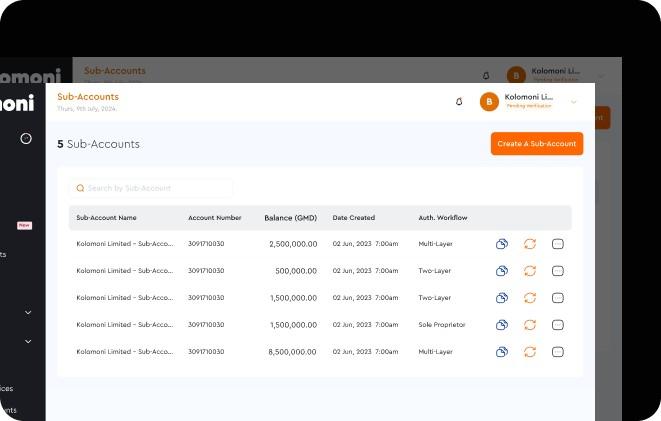Click transfer arrows icon for 2,500,000.00 row
This screenshot has width=661, height=421.
[x=530, y=244]
